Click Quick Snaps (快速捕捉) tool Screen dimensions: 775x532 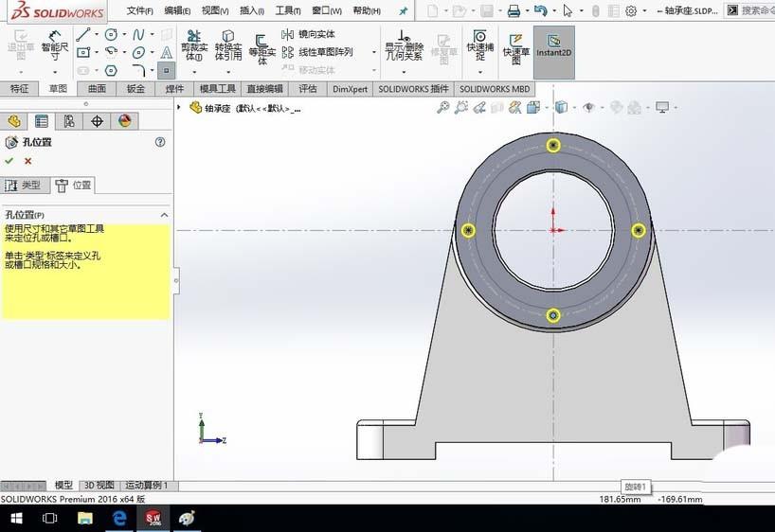click(x=480, y=45)
